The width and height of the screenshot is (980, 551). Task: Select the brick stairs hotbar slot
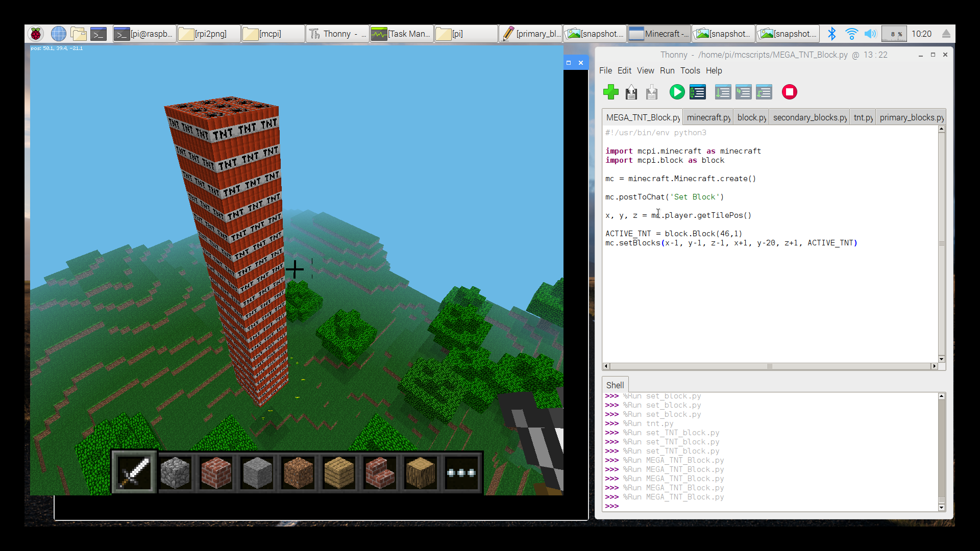[x=380, y=472]
